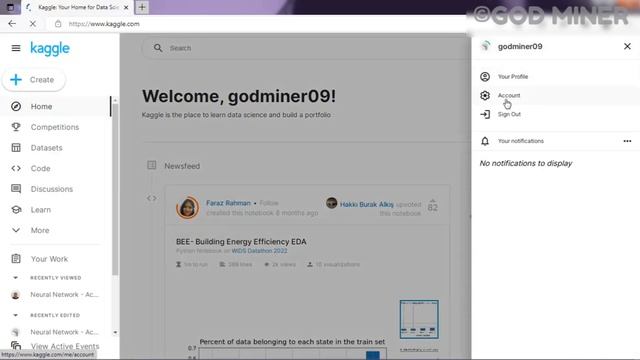The width and height of the screenshot is (640, 360).
Task: Click the Code brackets icon in sidebar
Action: (x=16, y=168)
